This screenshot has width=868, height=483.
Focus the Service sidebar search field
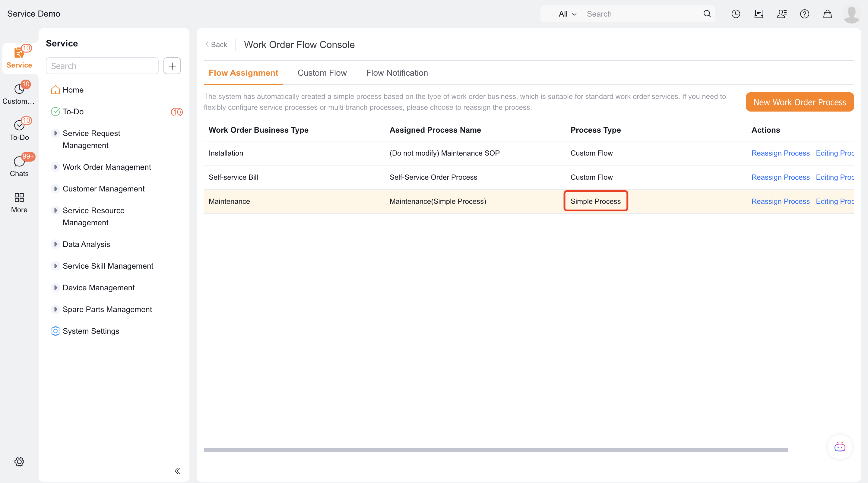[x=102, y=66]
